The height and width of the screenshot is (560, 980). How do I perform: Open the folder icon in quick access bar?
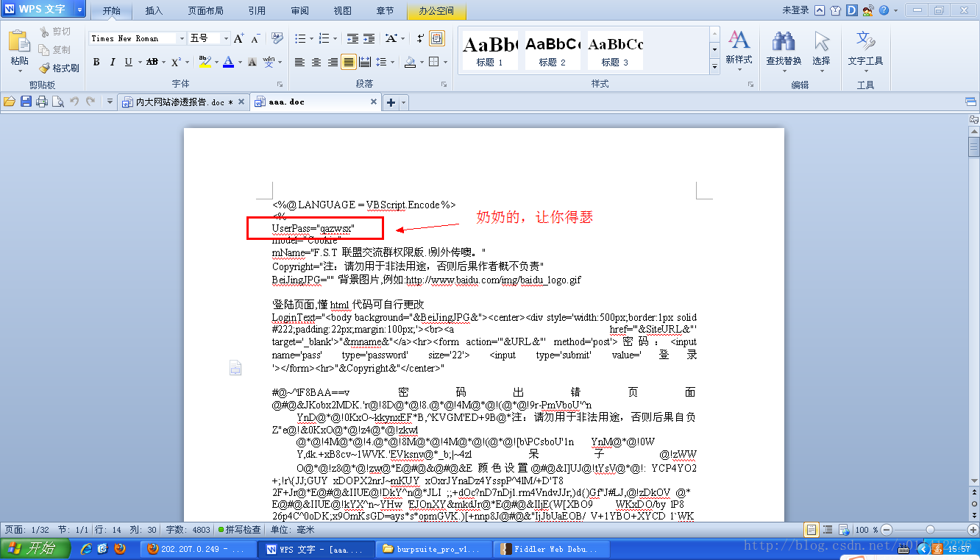[9, 102]
